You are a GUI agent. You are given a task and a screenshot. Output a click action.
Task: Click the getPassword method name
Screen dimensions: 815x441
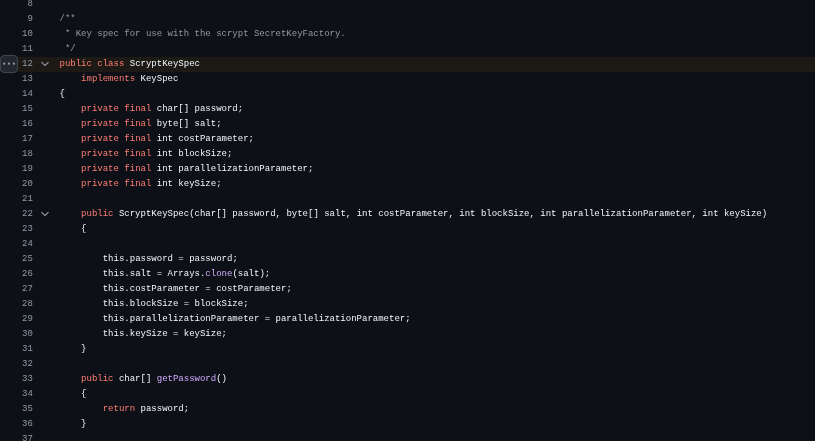[186, 378]
